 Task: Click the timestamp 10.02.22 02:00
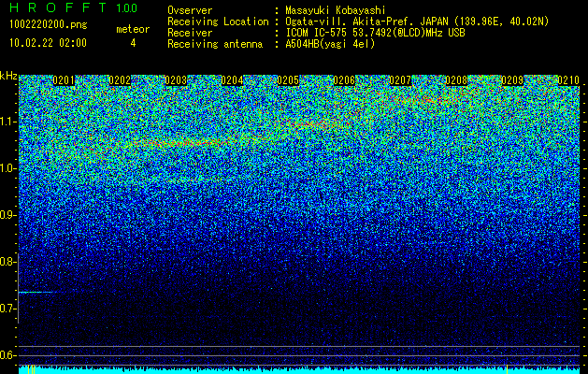click(x=48, y=43)
